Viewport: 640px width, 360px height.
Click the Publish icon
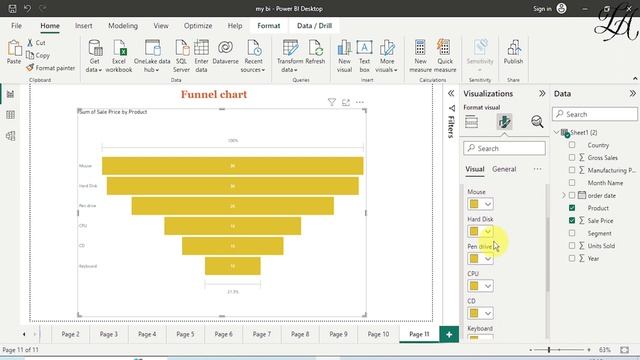click(513, 48)
